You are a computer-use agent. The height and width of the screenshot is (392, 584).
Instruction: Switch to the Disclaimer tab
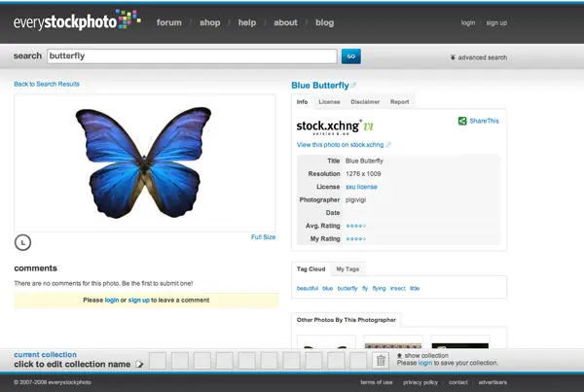[x=365, y=101]
